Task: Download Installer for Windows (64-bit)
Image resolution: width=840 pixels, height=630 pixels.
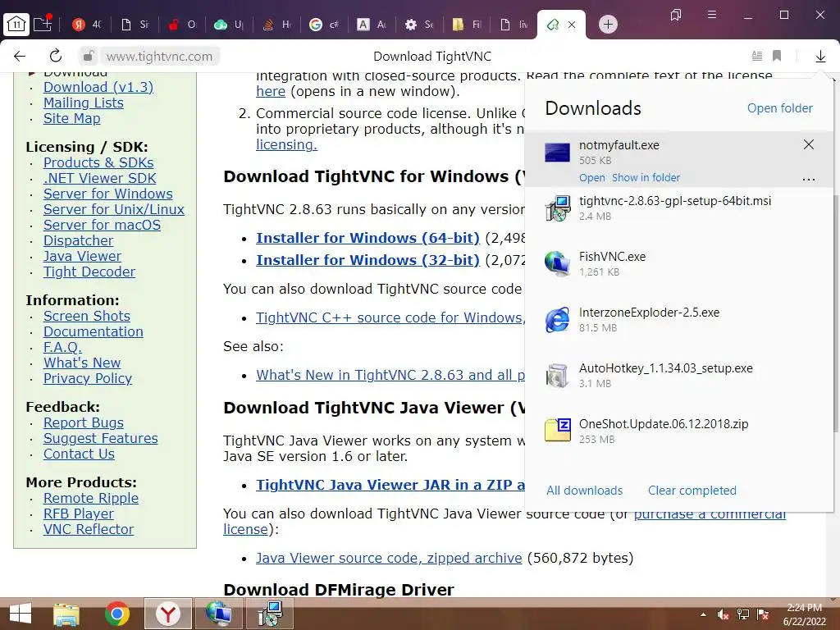Action: click(x=367, y=238)
